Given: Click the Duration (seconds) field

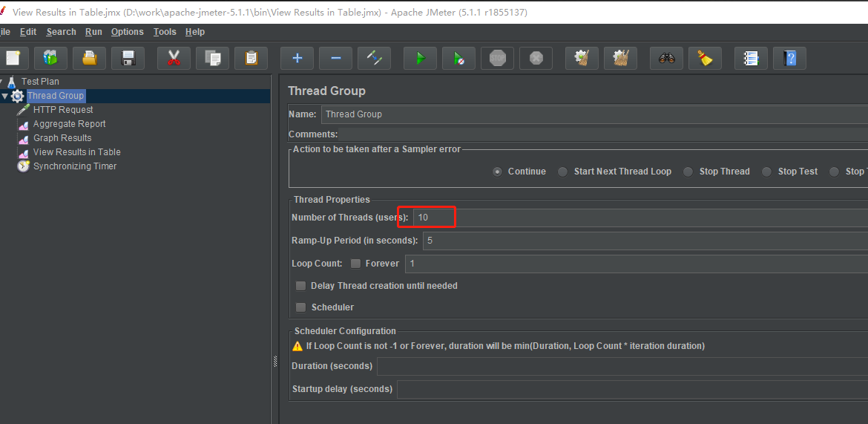Looking at the screenshot, I should (622, 366).
